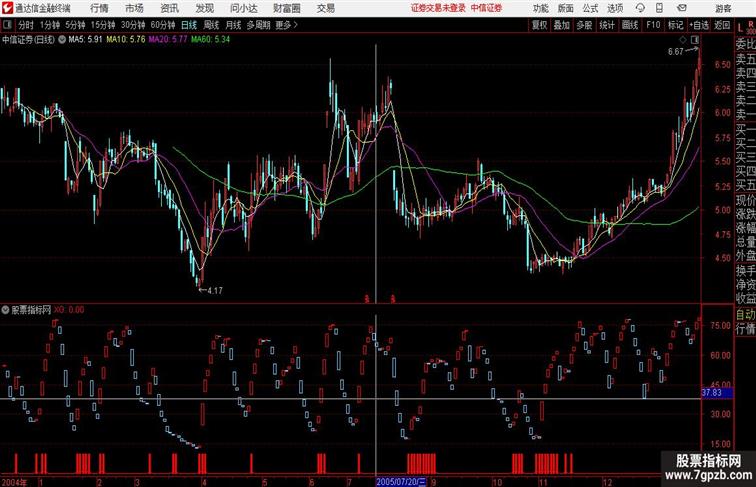
Task: Open the 问小达 menu
Action: (243, 8)
